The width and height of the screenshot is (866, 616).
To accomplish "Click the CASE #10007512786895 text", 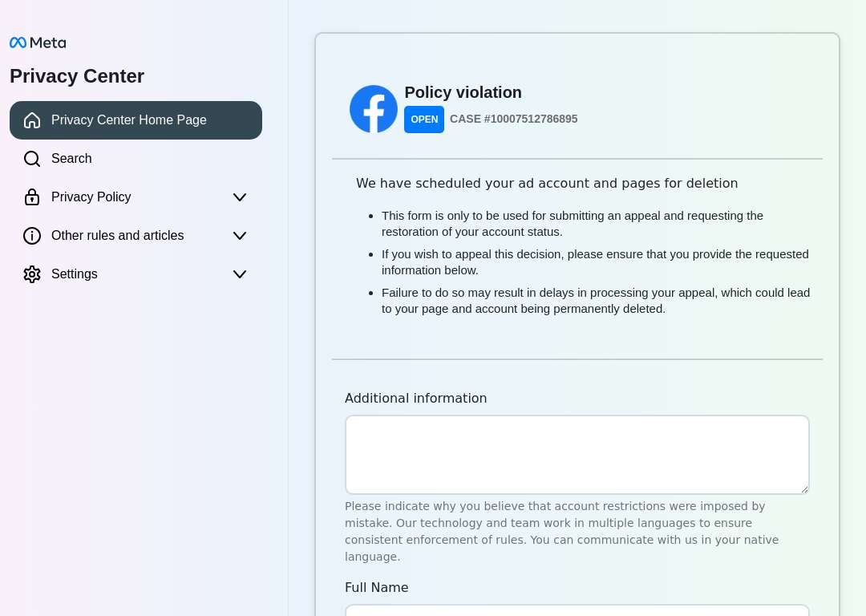I will (x=514, y=119).
